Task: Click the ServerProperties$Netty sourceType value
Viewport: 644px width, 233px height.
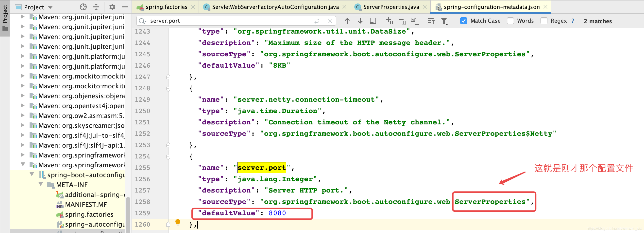Action: click(x=408, y=134)
